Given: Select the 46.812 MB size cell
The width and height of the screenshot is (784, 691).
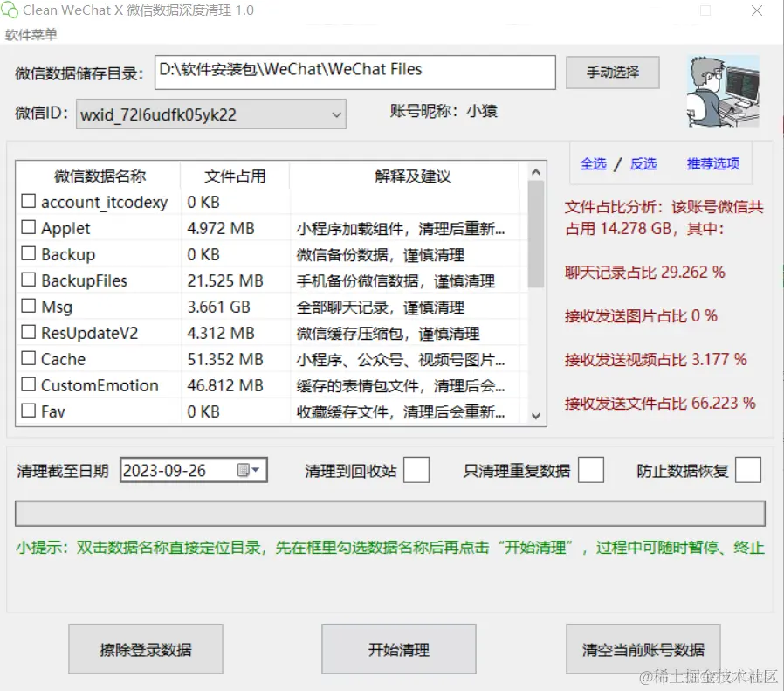Looking at the screenshot, I should pos(225,385).
